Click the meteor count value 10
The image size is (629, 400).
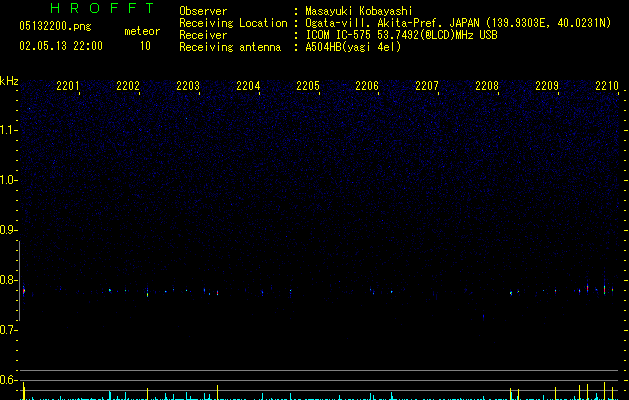pos(145,46)
